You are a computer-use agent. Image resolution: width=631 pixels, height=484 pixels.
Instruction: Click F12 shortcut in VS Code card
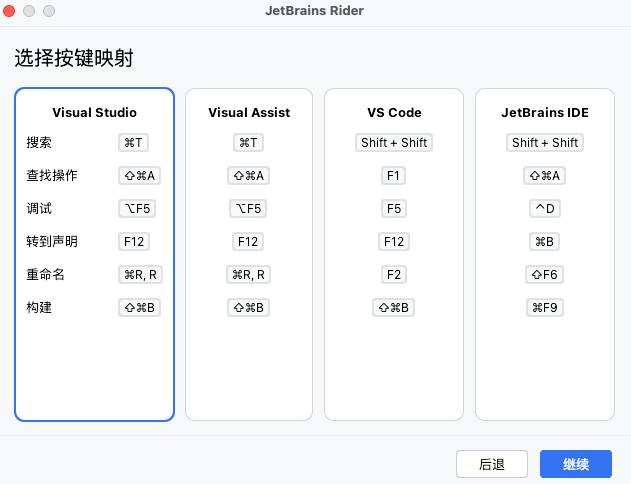pyautogui.click(x=394, y=241)
